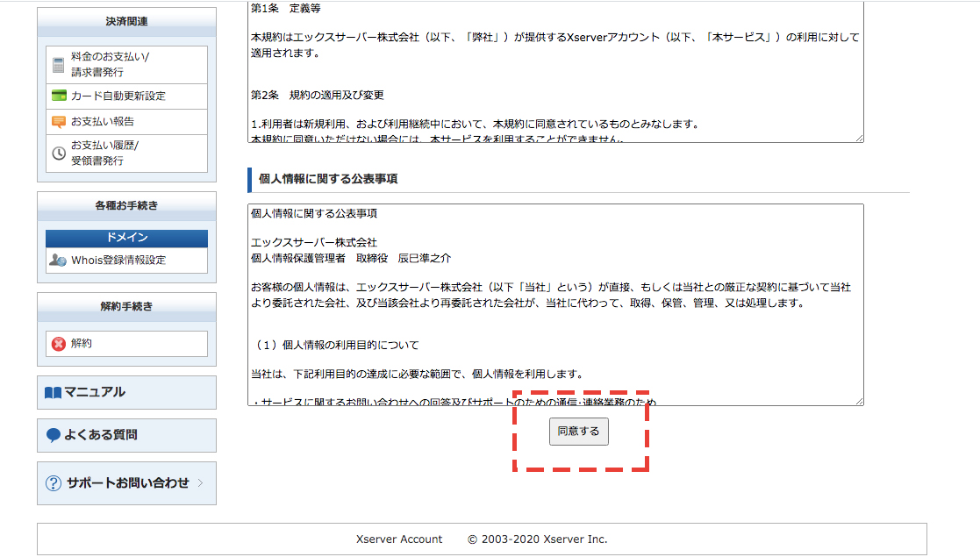Select the ドメイン header bar
980x557 pixels.
pyautogui.click(x=126, y=239)
